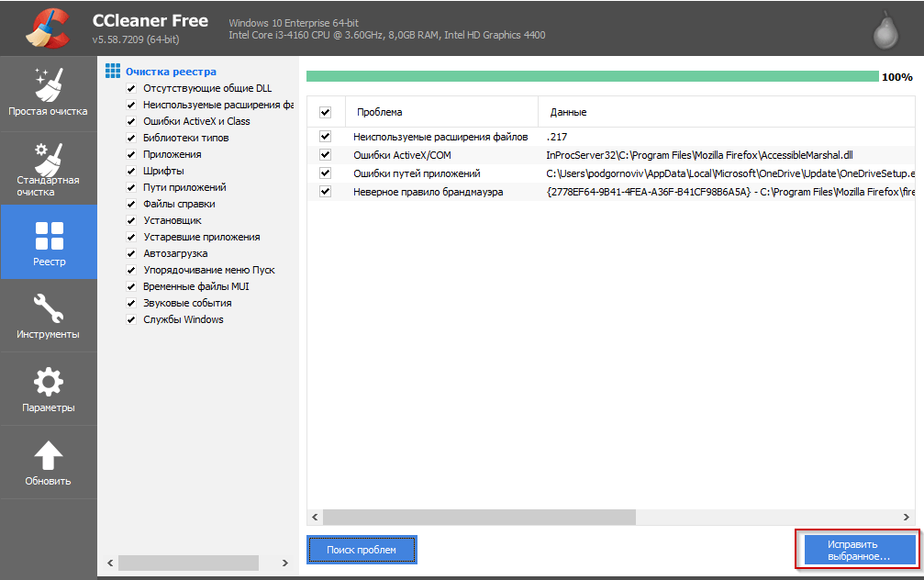
Task: Toggle the Временные файлы MUI checkbox
Action: point(131,286)
